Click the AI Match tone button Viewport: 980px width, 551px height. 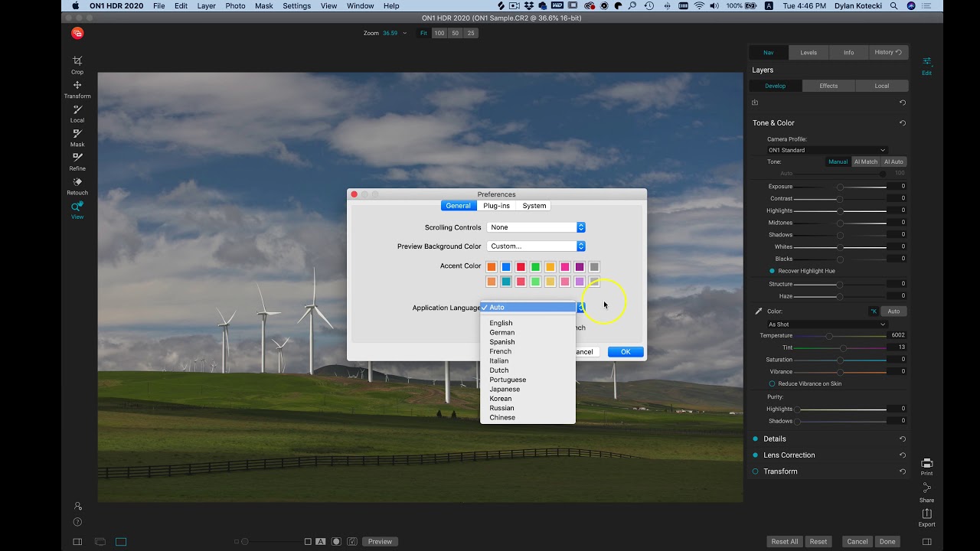point(866,161)
